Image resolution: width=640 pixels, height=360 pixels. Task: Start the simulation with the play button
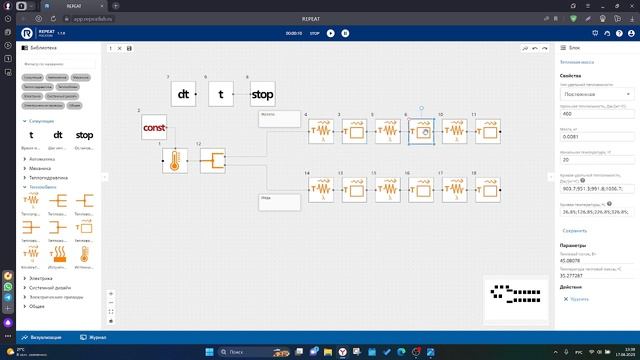(331, 33)
